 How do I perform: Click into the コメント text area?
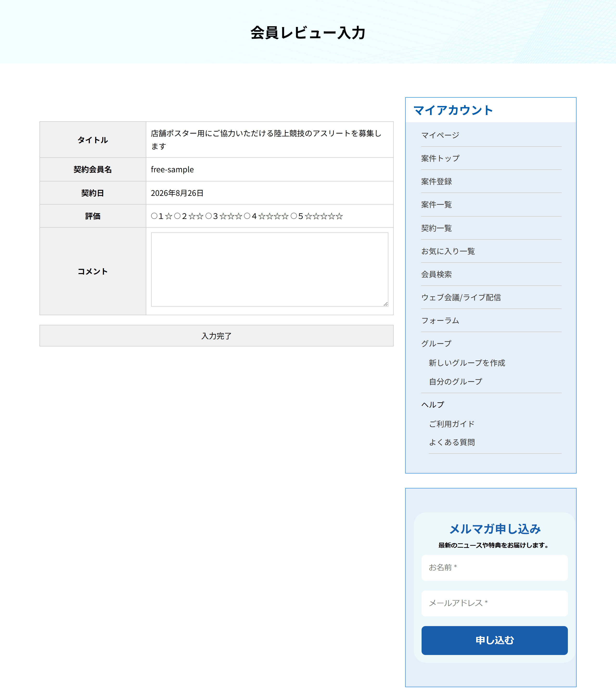pyautogui.click(x=269, y=269)
